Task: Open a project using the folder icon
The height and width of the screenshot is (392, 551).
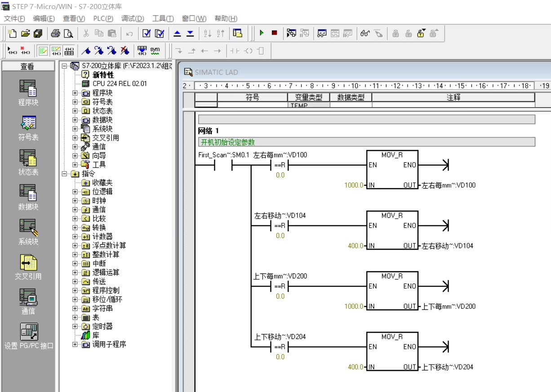Action: (x=25, y=33)
